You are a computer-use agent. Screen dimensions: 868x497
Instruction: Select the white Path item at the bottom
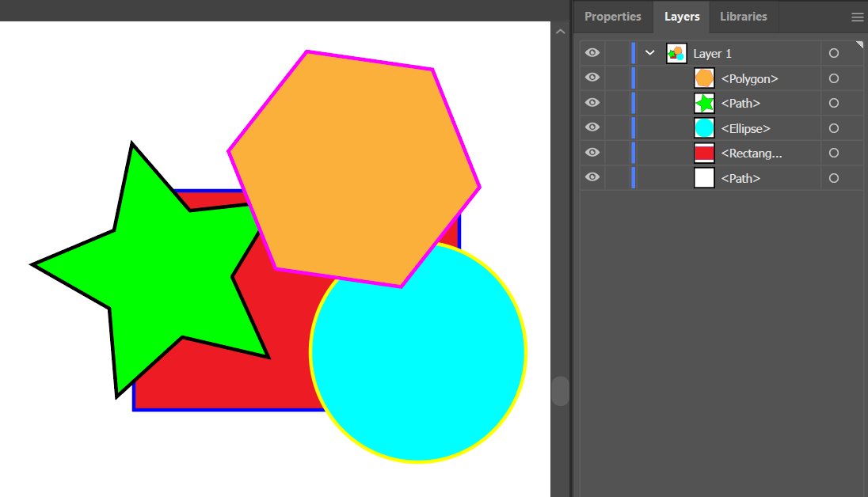click(x=740, y=179)
